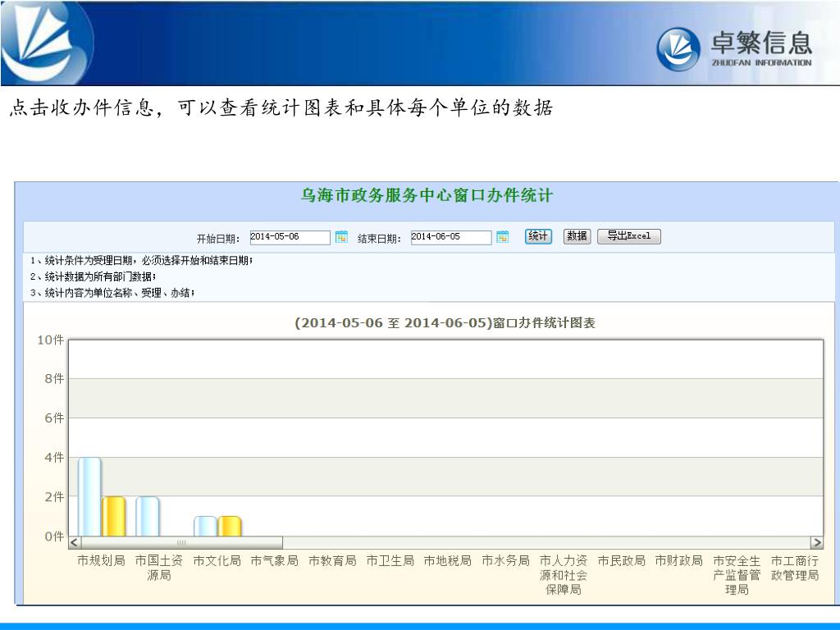This screenshot has width=840, height=630.
Task: Click the 市财政局 axis label
Action: coord(679,561)
